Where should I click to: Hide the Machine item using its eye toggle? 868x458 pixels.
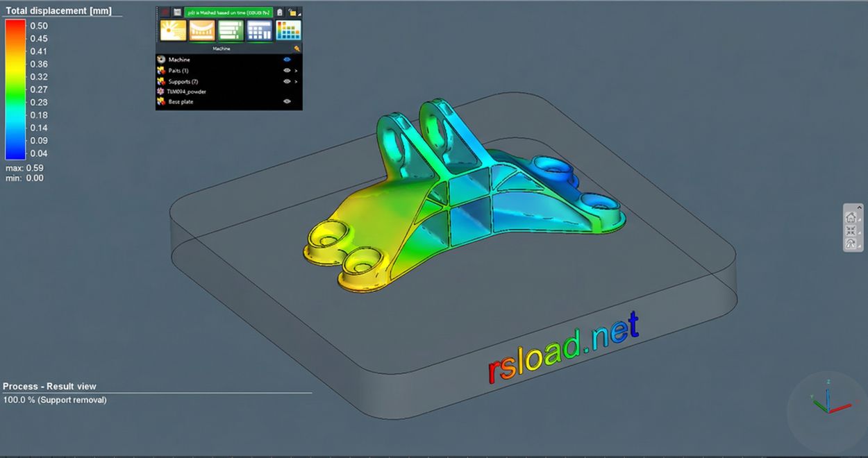(x=287, y=60)
